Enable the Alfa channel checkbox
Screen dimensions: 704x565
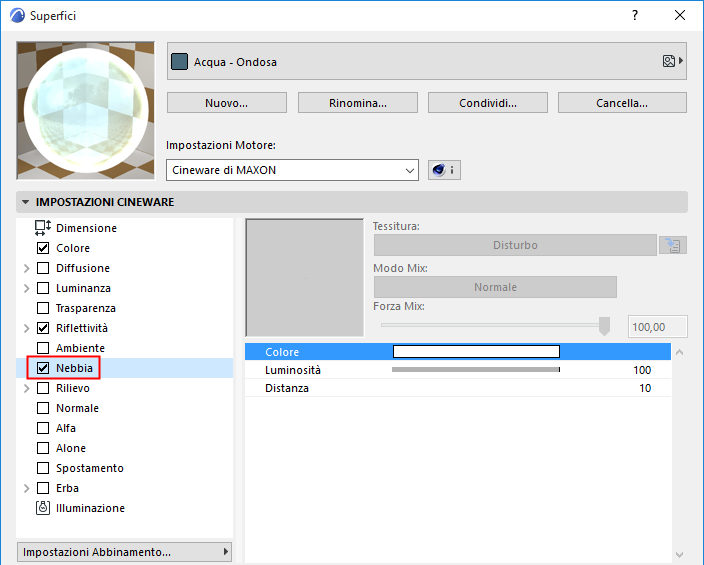coord(43,428)
